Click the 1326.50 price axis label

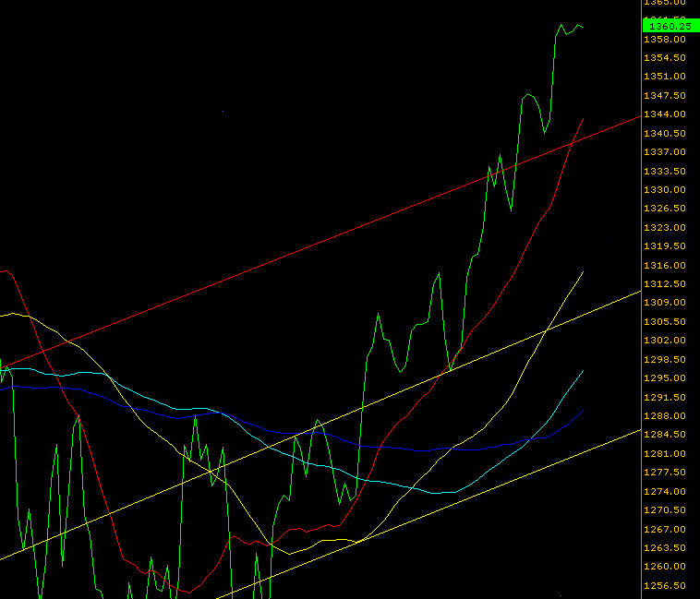[665, 209]
